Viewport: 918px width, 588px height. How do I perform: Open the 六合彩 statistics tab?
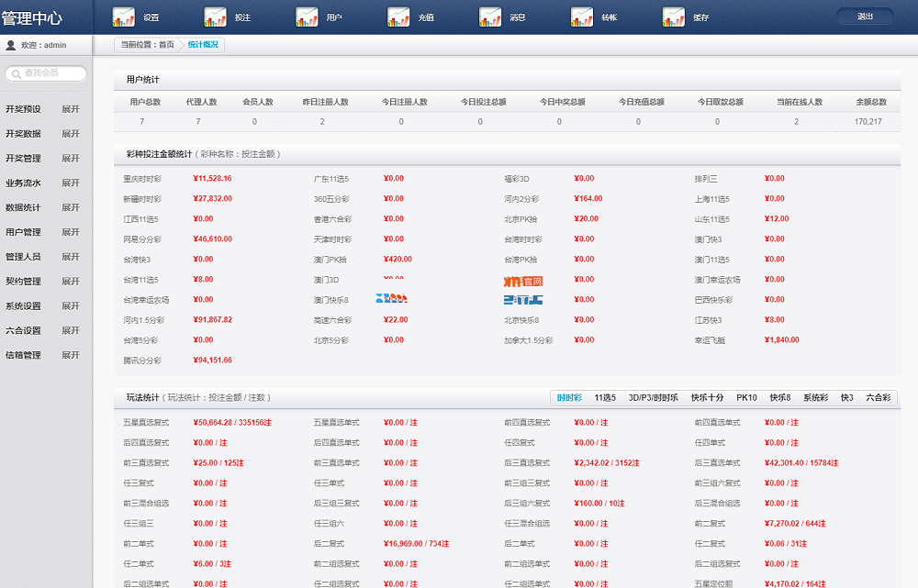(x=878, y=398)
